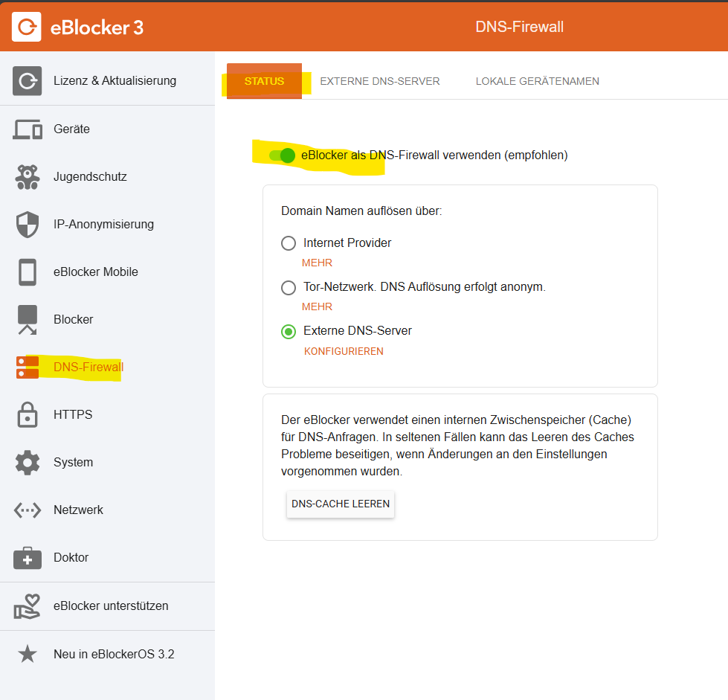This screenshot has width=728, height=700.
Task: Click the star icon for Neu in eBlockerOS
Action: point(28,654)
